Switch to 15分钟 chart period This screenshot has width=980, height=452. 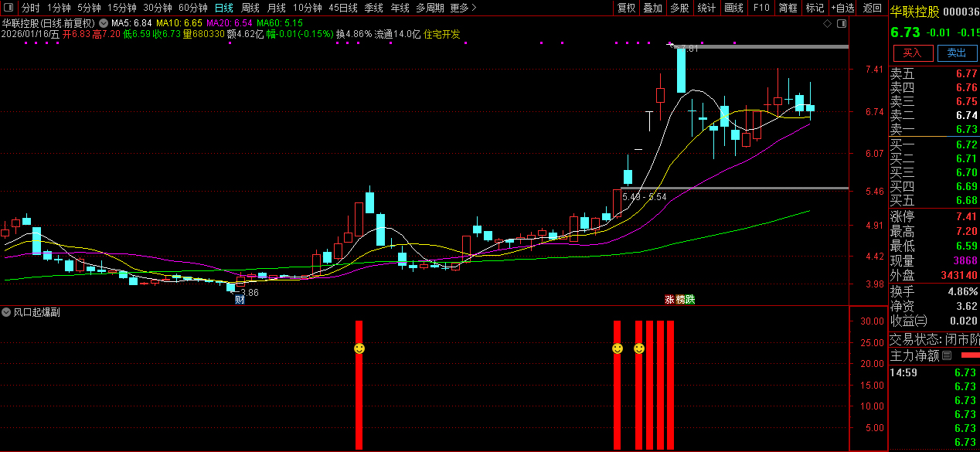coord(122,8)
